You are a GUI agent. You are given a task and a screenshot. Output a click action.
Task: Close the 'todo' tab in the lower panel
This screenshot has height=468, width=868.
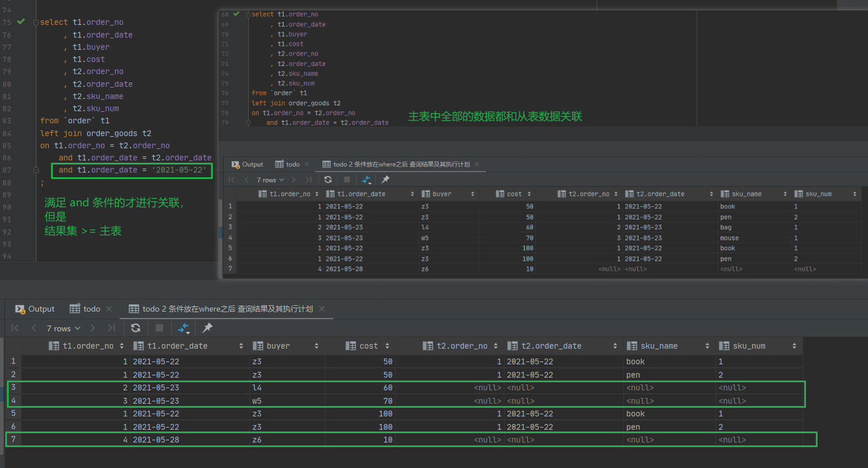click(109, 309)
